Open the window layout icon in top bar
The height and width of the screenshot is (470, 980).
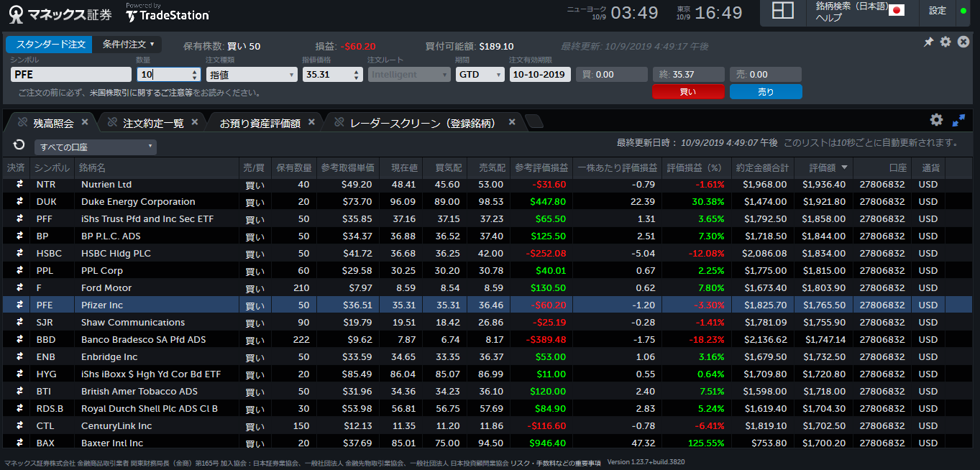coord(783,11)
